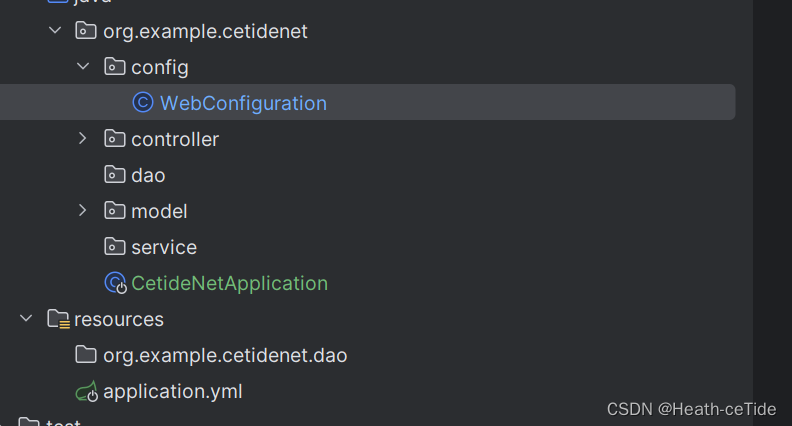The height and width of the screenshot is (426, 792).
Task: Collapse the org.example.cetidenet package node
Action: click(x=55, y=30)
